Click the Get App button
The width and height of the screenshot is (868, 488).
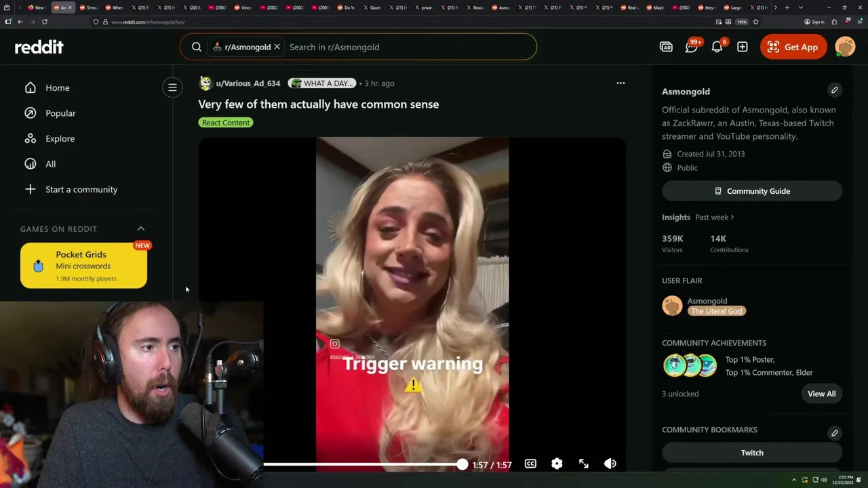tap(793, 47)
